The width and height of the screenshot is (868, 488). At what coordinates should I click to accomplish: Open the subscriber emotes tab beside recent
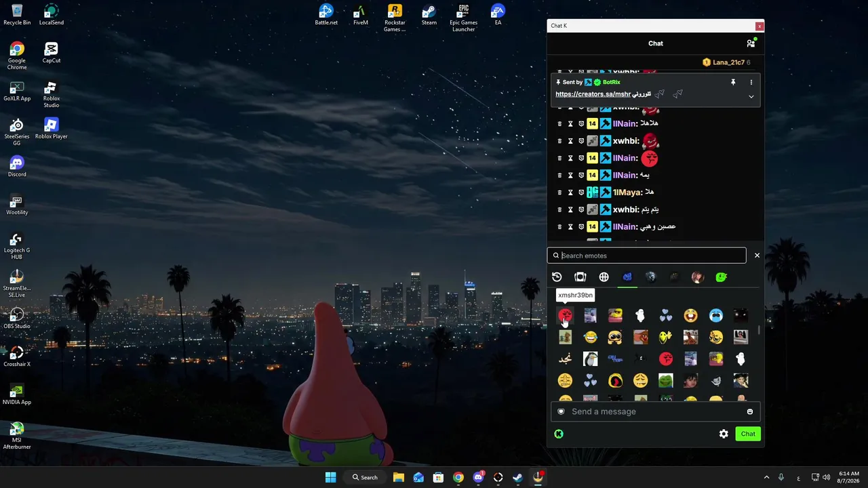(x=580, y=277)
